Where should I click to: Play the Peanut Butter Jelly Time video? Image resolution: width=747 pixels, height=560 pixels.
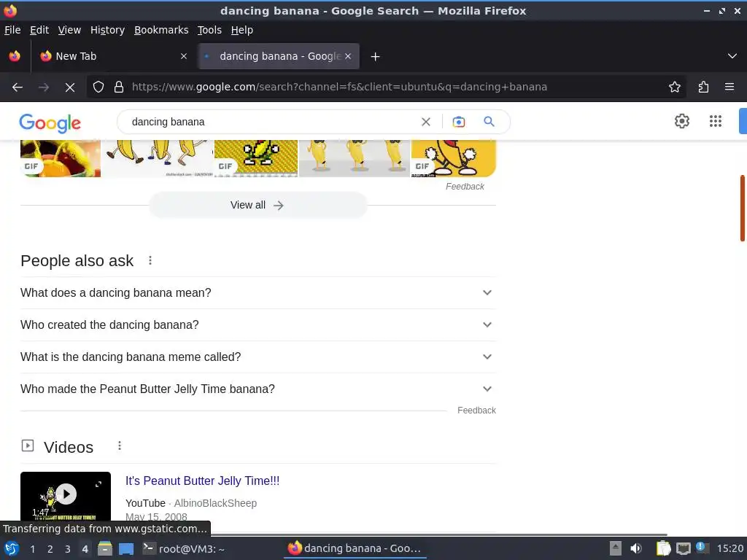tap(66, 494)
